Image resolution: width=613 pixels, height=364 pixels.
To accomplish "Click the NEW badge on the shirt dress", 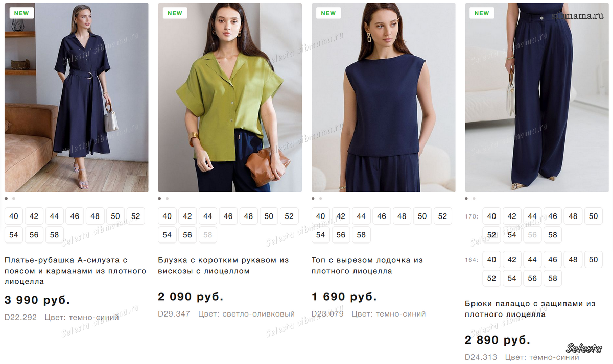I will (x=21, y=13).
